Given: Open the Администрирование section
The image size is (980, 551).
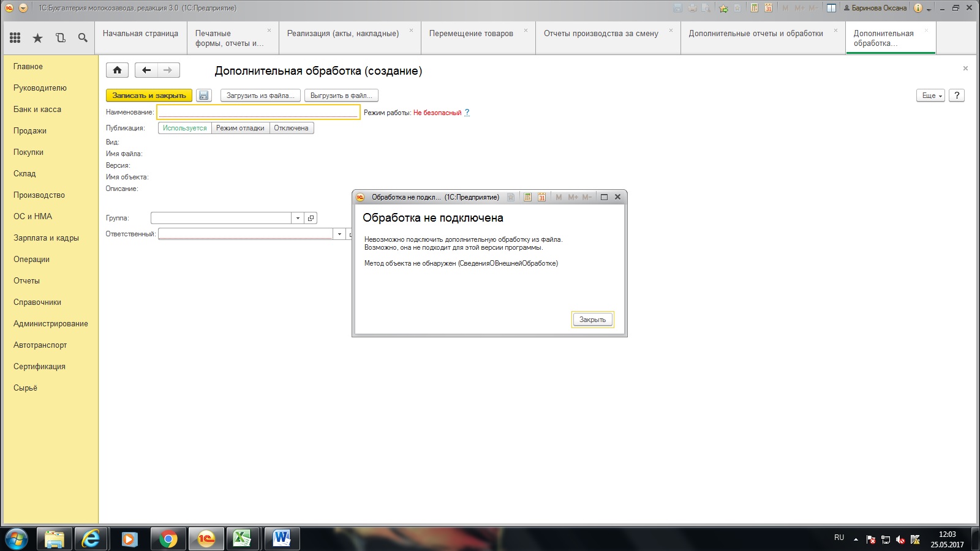Looking at the screenshot, I should (x=51, y=323).
